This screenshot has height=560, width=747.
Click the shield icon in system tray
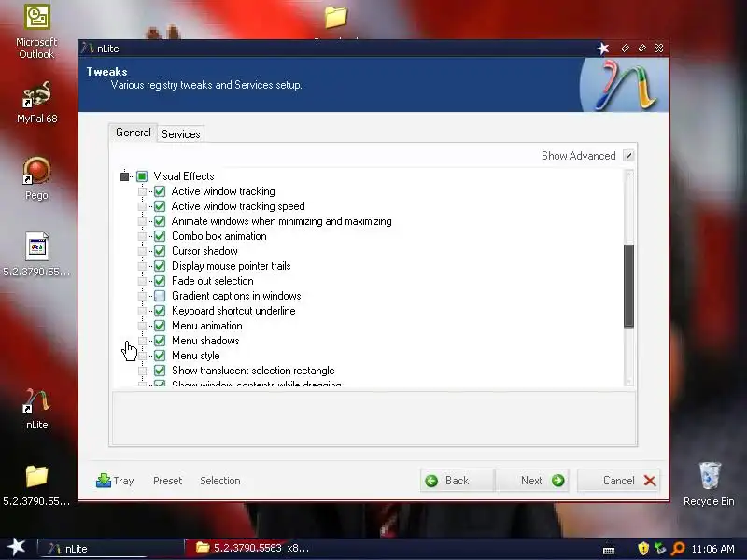[x=643, y=549]
